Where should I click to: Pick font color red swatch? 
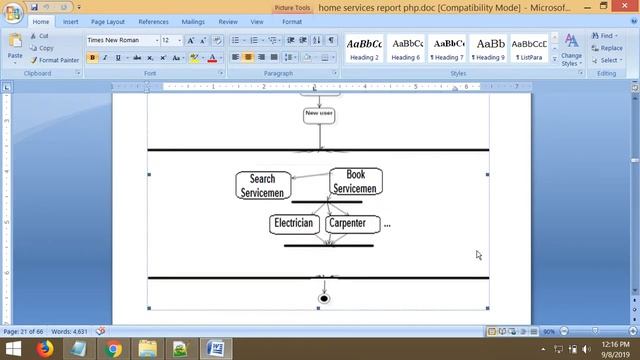click(212, 58)
